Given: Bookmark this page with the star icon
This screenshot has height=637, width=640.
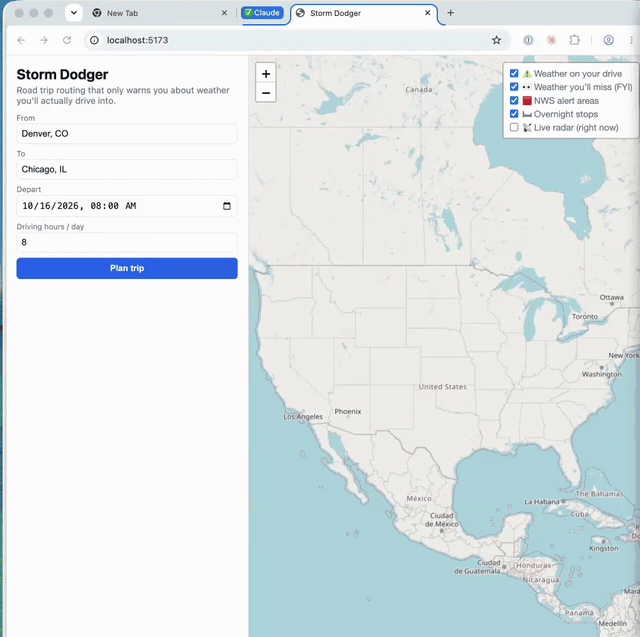Looking at the screenshot, I should (496, 40).
